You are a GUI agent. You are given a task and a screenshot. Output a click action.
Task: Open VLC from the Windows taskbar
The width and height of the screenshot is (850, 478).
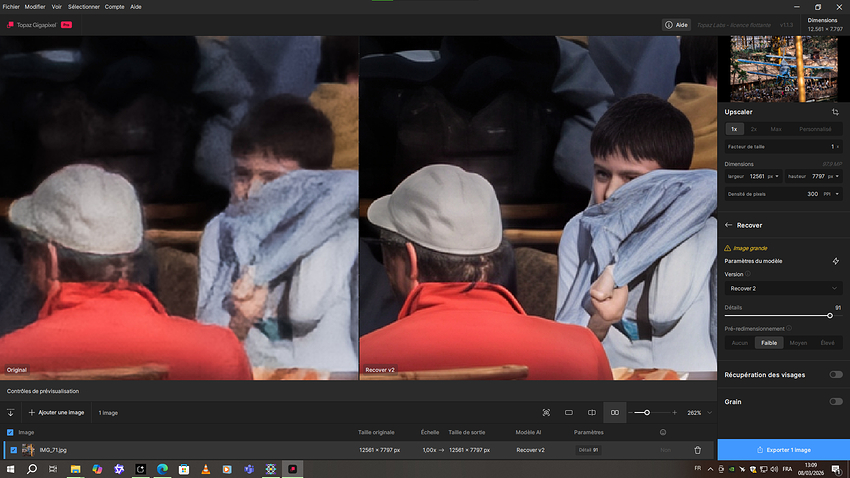tap(205, 468)
